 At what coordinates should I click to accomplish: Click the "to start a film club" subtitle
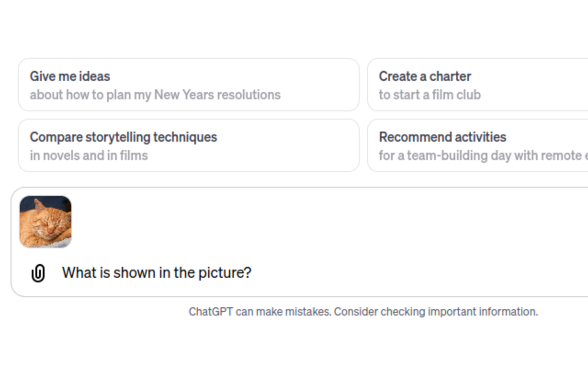(430, 95)
